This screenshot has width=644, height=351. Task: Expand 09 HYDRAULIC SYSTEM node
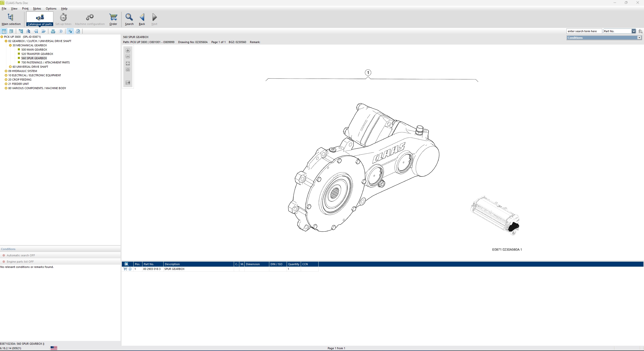click(x=6, y=71)
